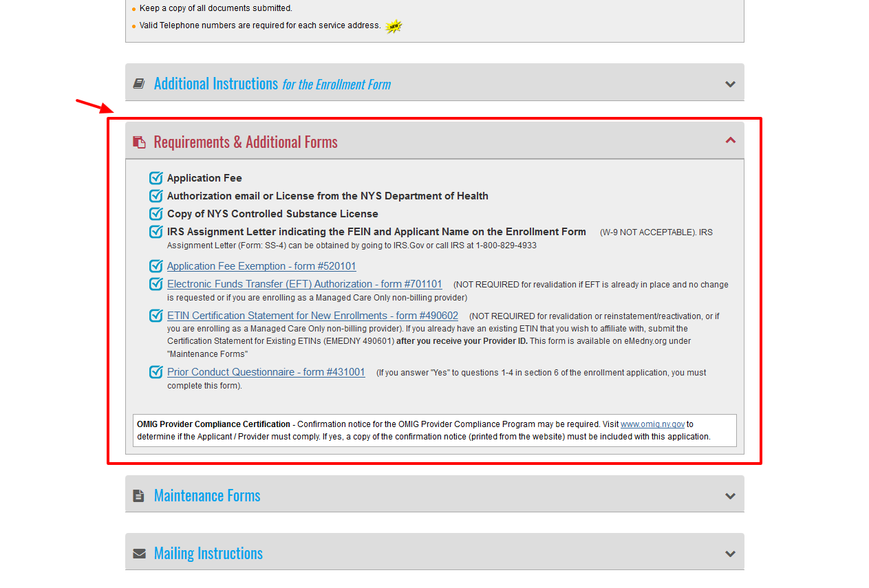
Task: Expand Additional Instructions with its chevron
Action: coord(730,84)
